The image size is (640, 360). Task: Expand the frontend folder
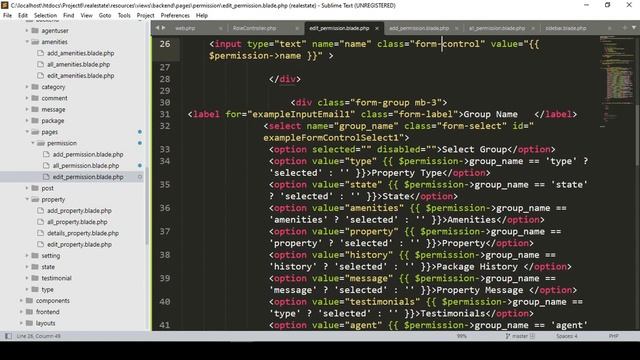pyautogui.click(x=21, y=312)
